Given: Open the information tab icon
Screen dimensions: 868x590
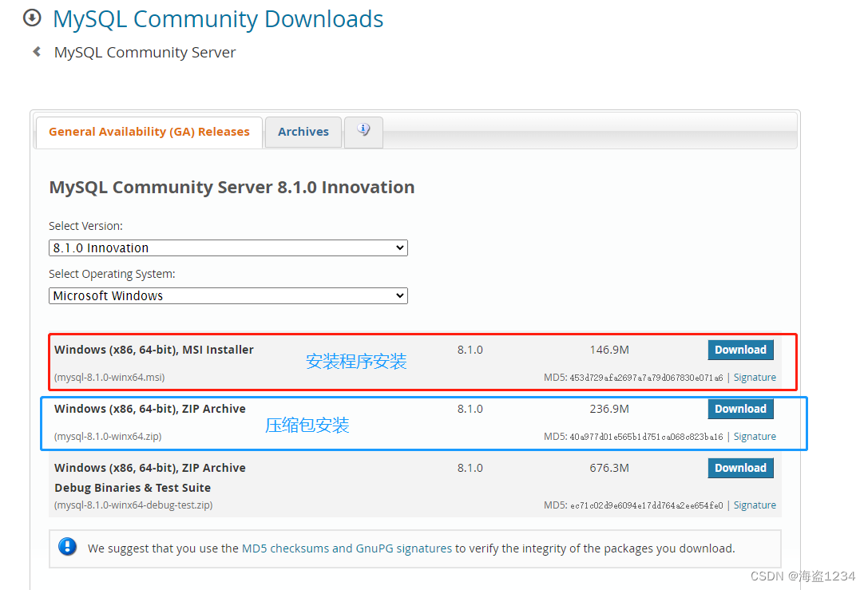Looking at the screenshot, I should 363,131.
